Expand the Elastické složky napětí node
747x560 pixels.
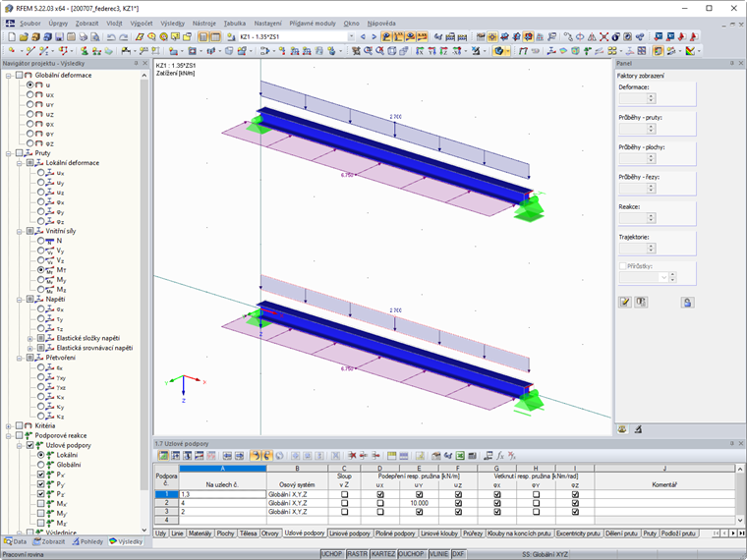tap(30, 339)
